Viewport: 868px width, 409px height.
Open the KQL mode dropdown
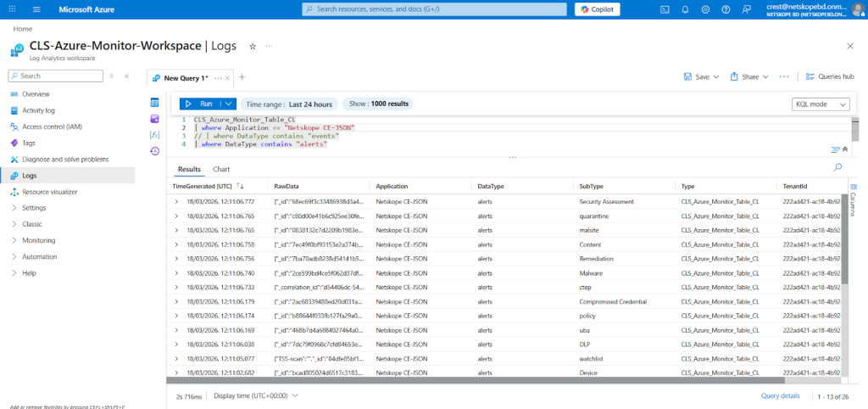[x=821, y=104]
